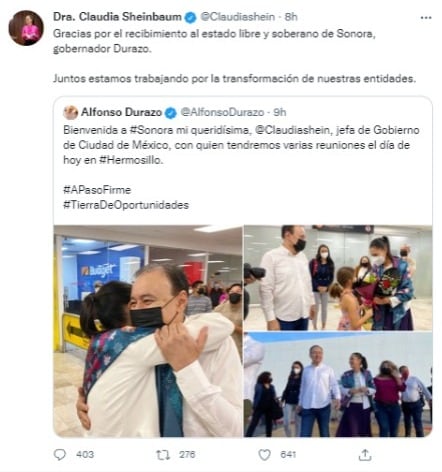442x472 pixels.
Task: Open the #Hermosillo hashtag
Action: pyautogui.click(x=131, y=160)
